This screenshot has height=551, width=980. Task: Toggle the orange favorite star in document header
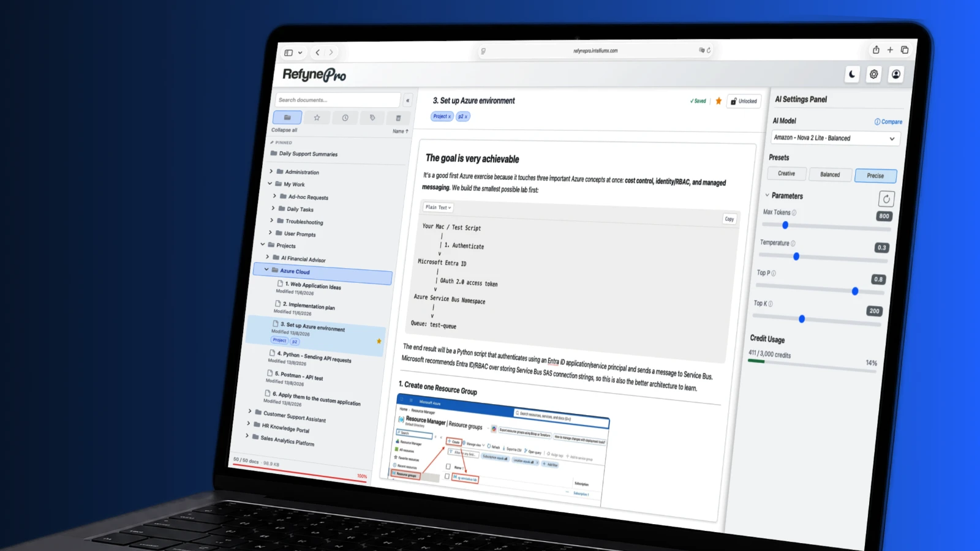(718, 101)
